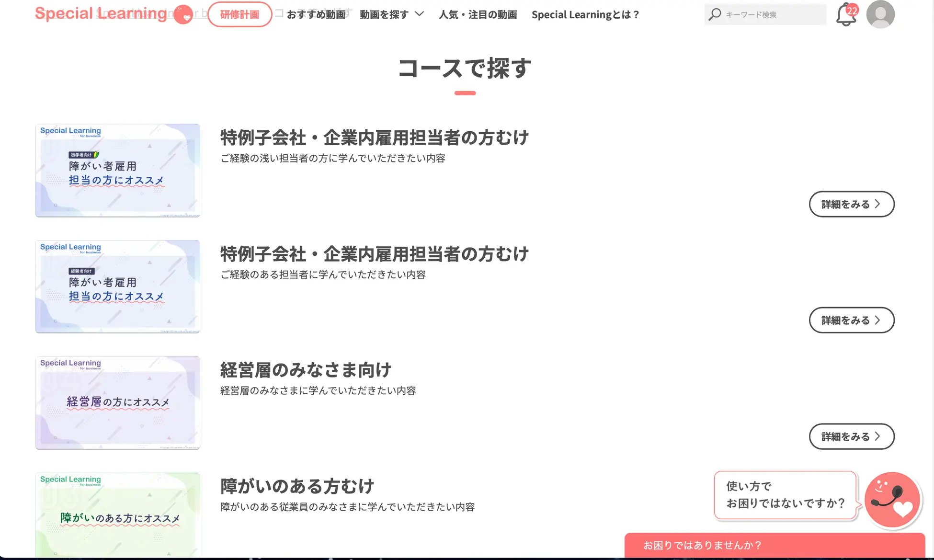934x560 pixels.
Task: Click the heart icon beside the logo
Action: point(183,15)
